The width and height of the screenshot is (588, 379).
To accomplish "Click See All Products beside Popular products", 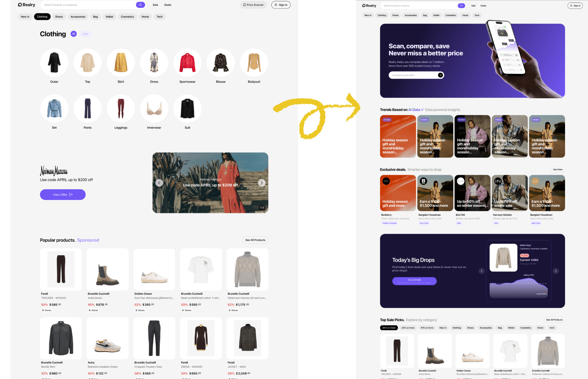I will coord(255,240).
